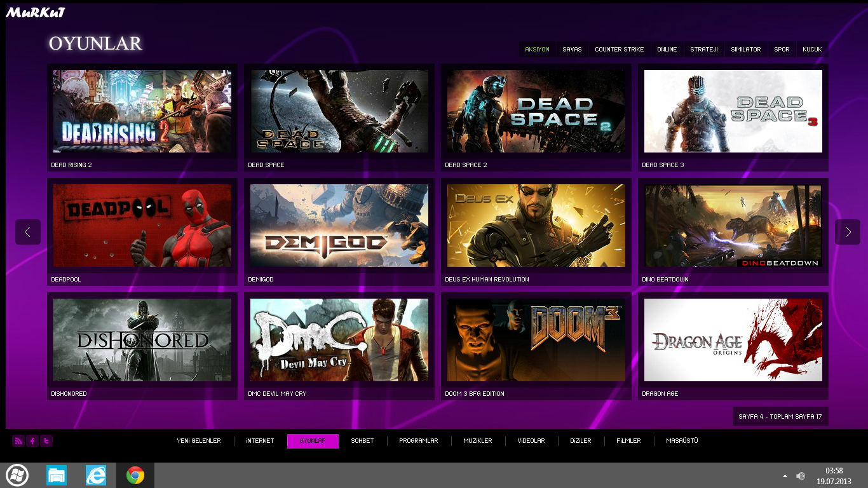This screenshot has width=868, height=488.
Task: Go to next page with right arrow
Action: 848,232
